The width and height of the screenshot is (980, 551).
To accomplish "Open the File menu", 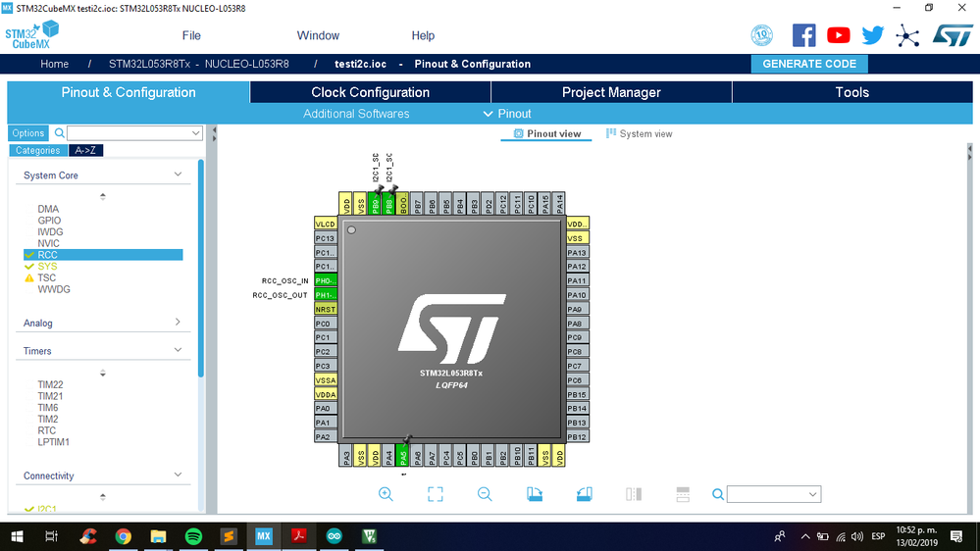I will click(191, 35).
